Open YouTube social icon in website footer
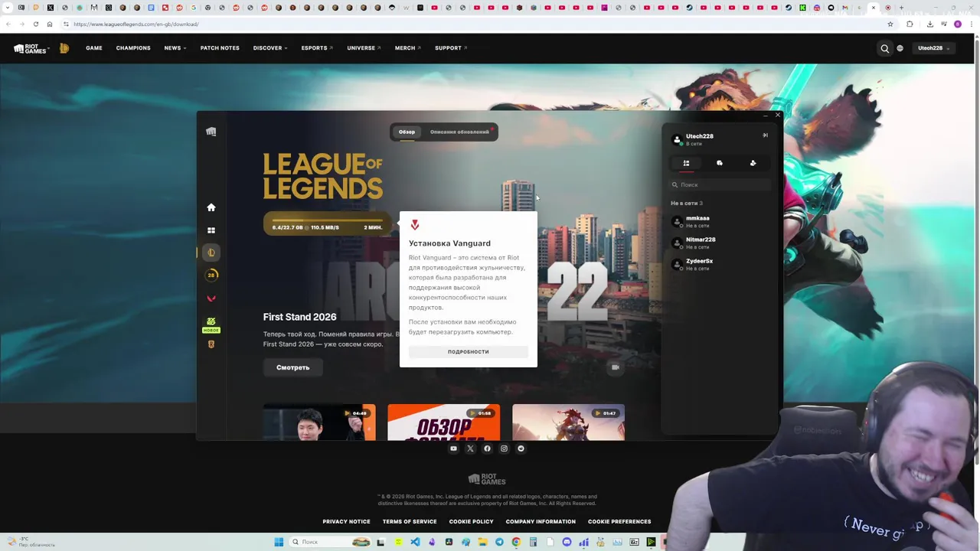The height and width of the screenshot is (551, 980). tap(453, 448)
